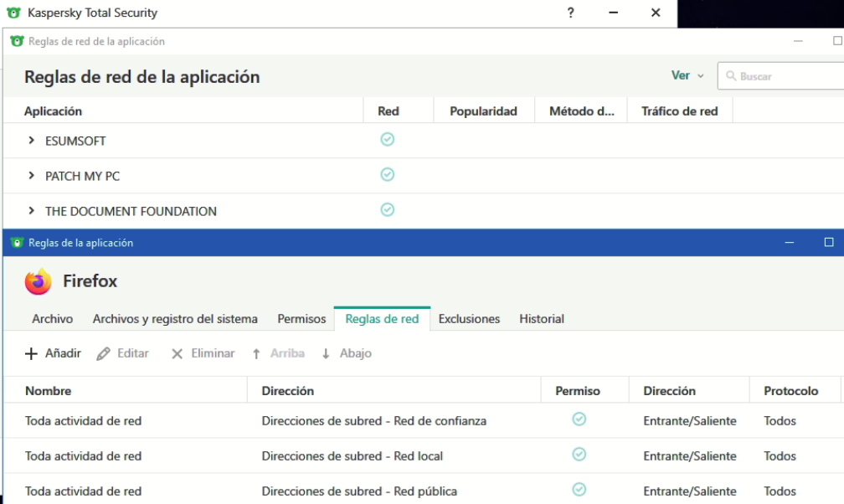
Task: Toggle permission for Red local rule
Action: coord(579,455)
